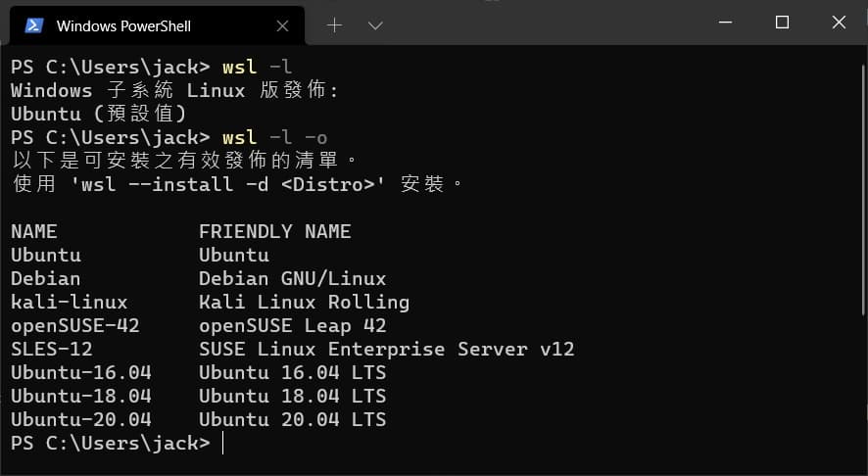Open a new tab with plus icon
Viewport: 868px width, 476px height.
334,25
